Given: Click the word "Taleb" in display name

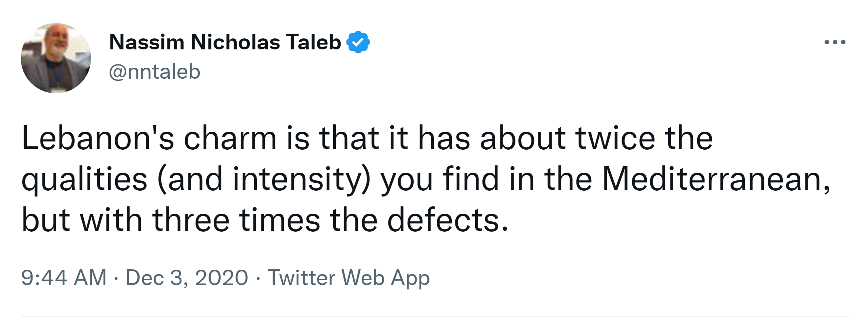Looking at the screenshot, I should (313, 42).
